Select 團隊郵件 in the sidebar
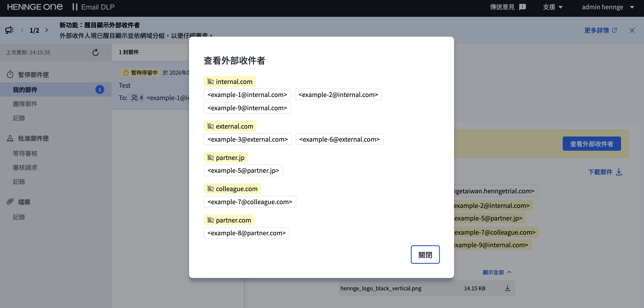Screen dimensions: 644x308 (x=25, y=104)
